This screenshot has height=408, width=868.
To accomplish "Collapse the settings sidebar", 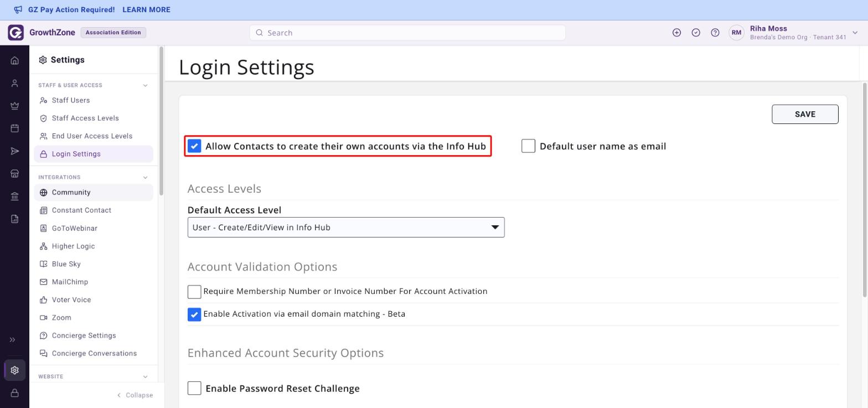I will (135, 395).
